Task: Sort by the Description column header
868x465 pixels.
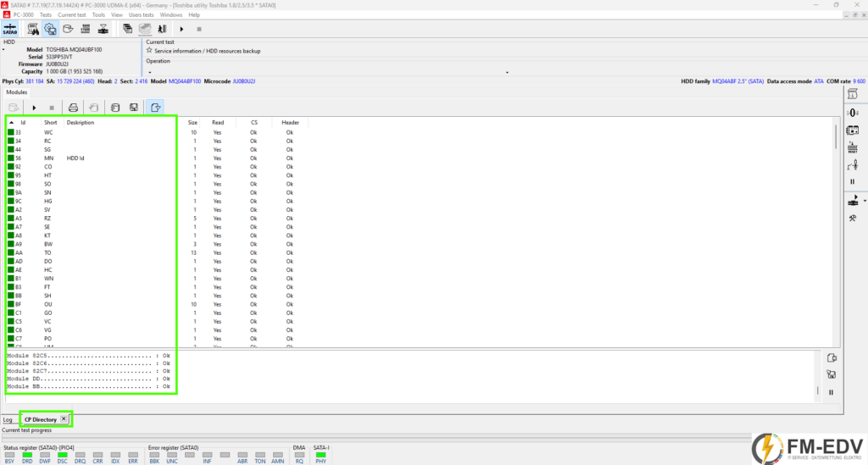Action: coord(81,123)
